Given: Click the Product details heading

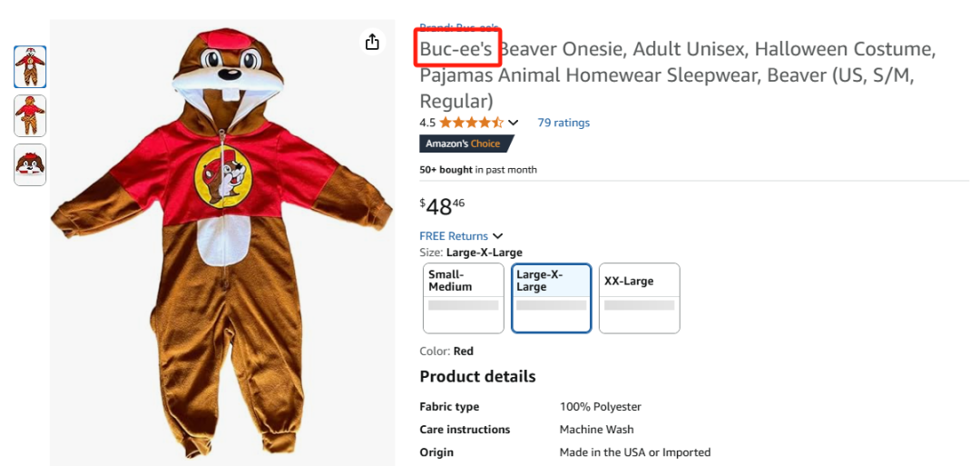Looking at the screenshot, I should (477, 376).
